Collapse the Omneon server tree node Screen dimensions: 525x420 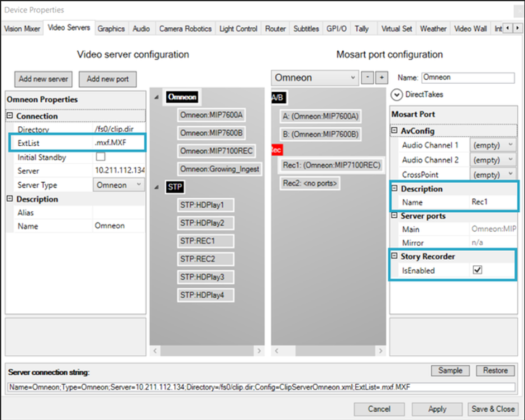tap(156, 97)
